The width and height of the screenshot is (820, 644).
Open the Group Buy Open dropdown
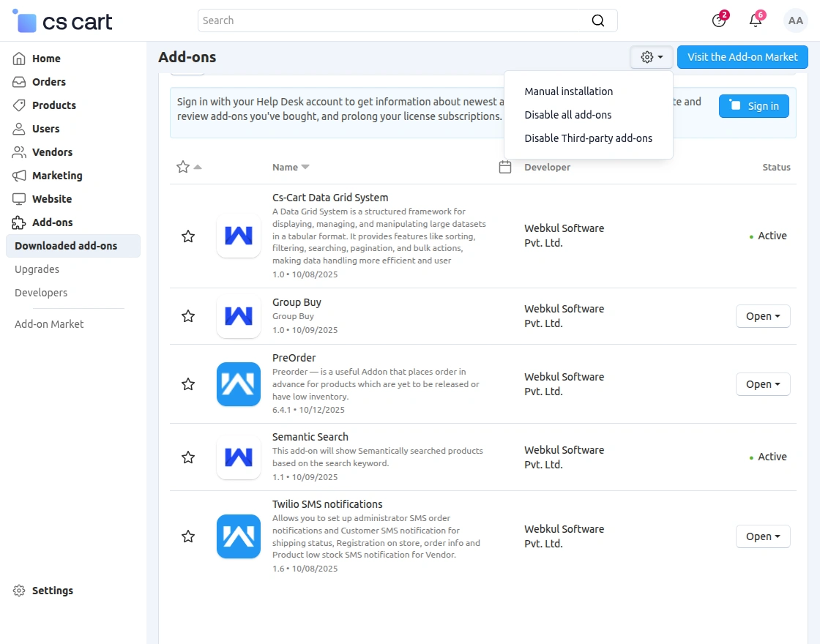(x=763, y=315)
